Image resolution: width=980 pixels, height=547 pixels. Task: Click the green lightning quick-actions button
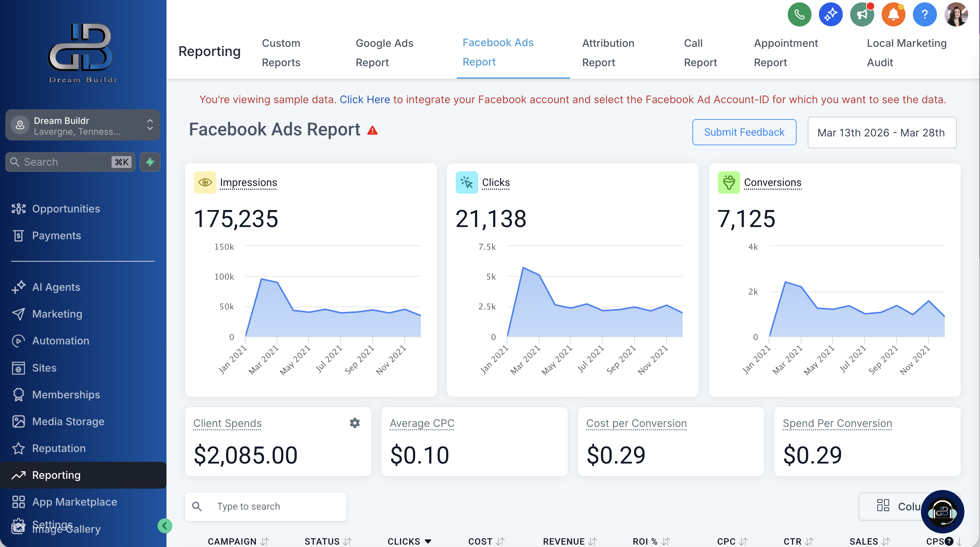tap(150, 162)
